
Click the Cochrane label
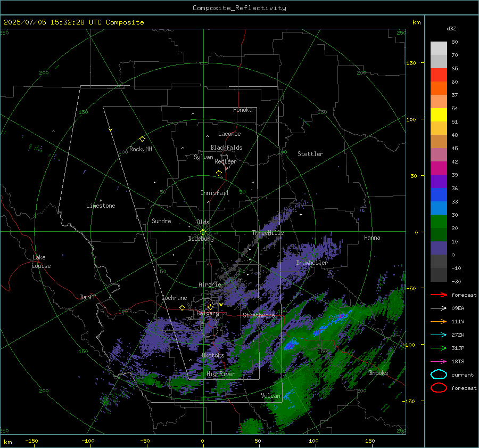pyautogui.click(x=174, y=298)
